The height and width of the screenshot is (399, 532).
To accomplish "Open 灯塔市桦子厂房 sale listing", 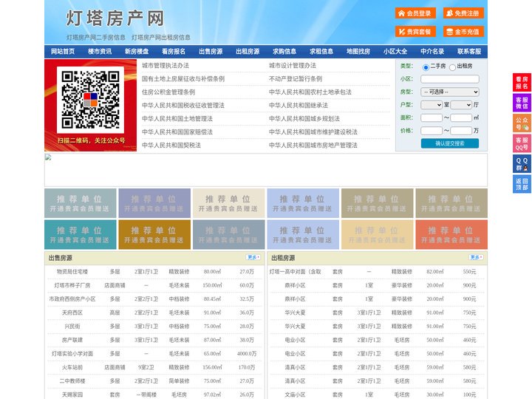I will [72, 285].
